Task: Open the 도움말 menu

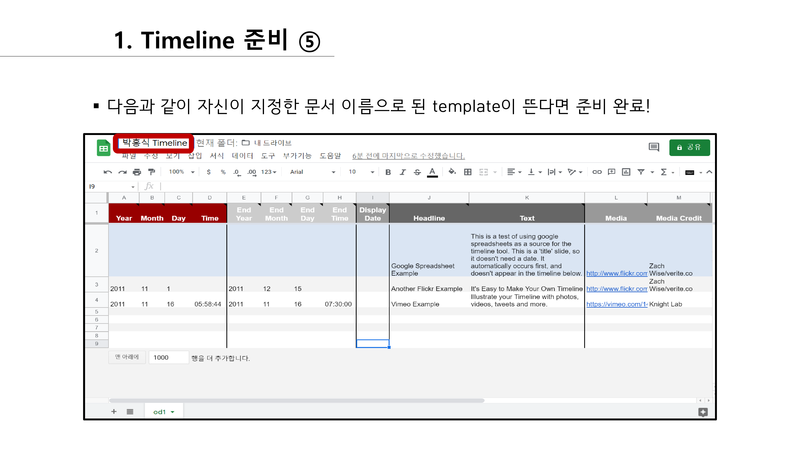Action: (x=330, y=156)
